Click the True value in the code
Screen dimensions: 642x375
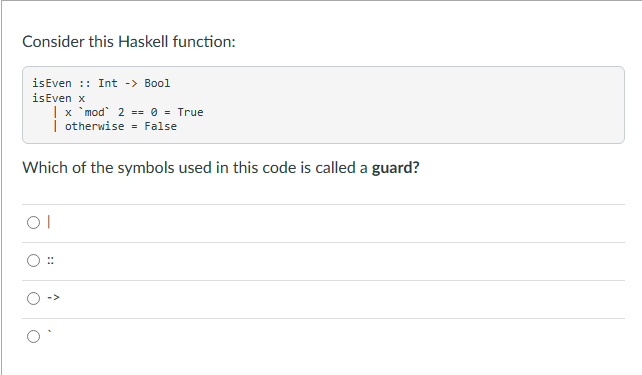click(190, 112)
